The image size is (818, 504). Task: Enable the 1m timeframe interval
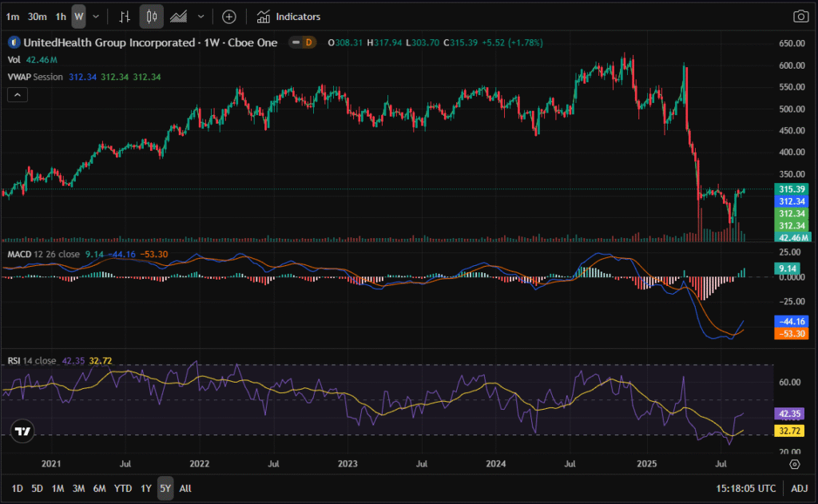[13, 16]
